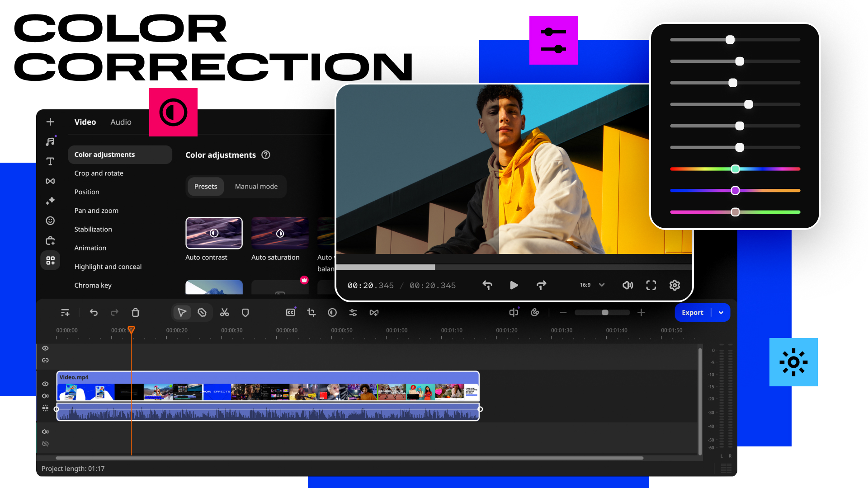This screenshot has height=488, width=868.
Task: Click the timeline zoom slider handle
Action: pyautogui.click(x=605, y=313)
